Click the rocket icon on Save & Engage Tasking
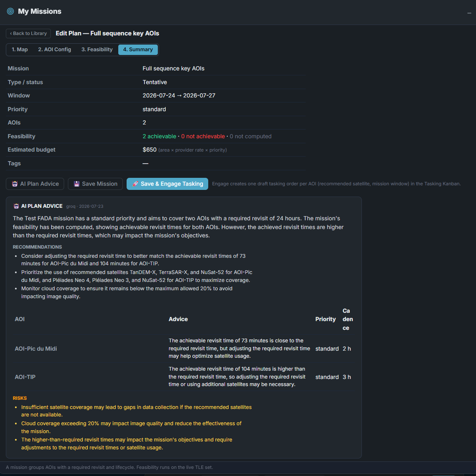476x476 pixels. 135,184
